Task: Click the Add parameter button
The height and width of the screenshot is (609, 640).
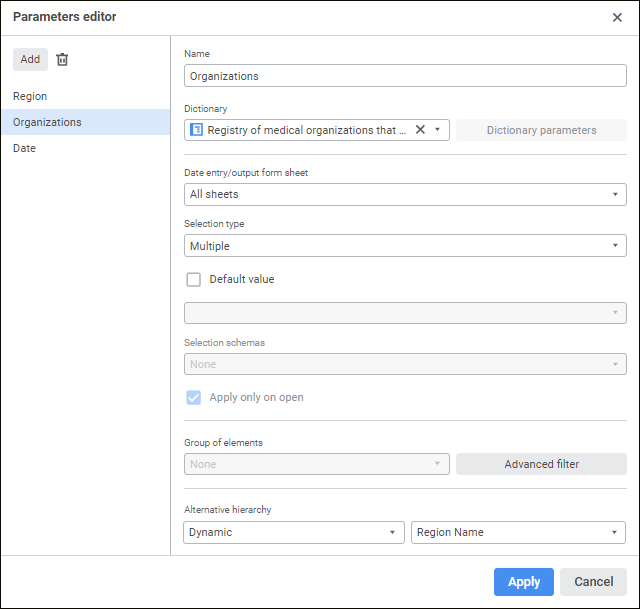Action: point(30,59)
